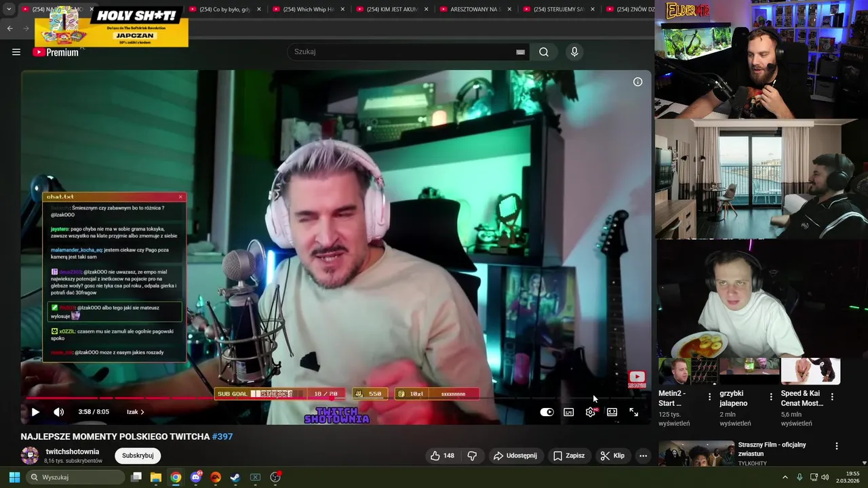Switch to the 'Co by było, gdy' tab
Image resolution: width=868 pixels, height=488 pixels.
pyautogui.click(x=225, y=9)
